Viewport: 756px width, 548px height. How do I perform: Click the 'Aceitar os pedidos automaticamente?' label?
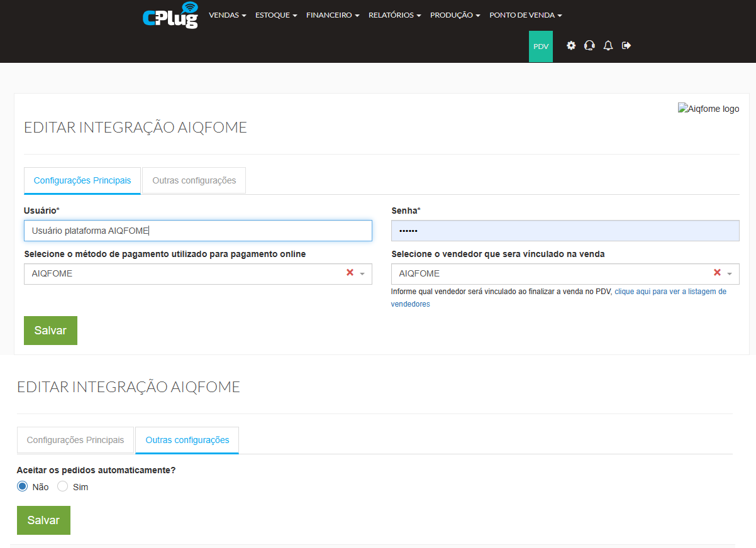pyautogui.click(x=96, y=469)
